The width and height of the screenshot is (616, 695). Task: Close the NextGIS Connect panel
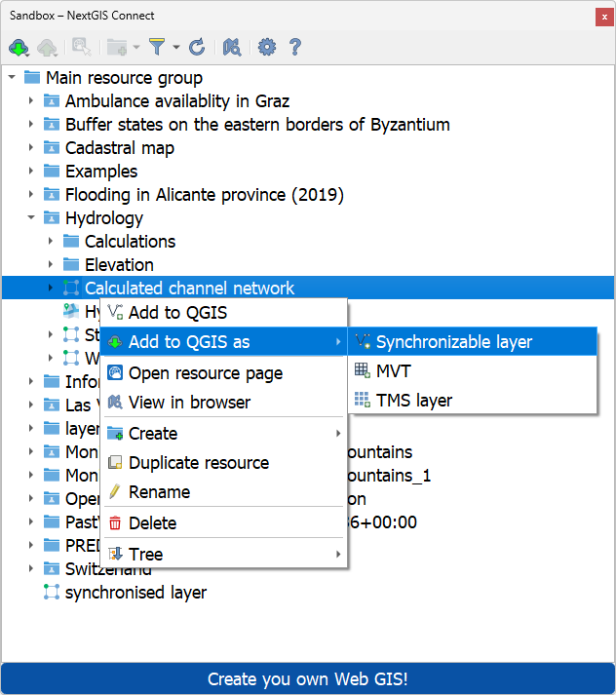(x=604, y=18)
